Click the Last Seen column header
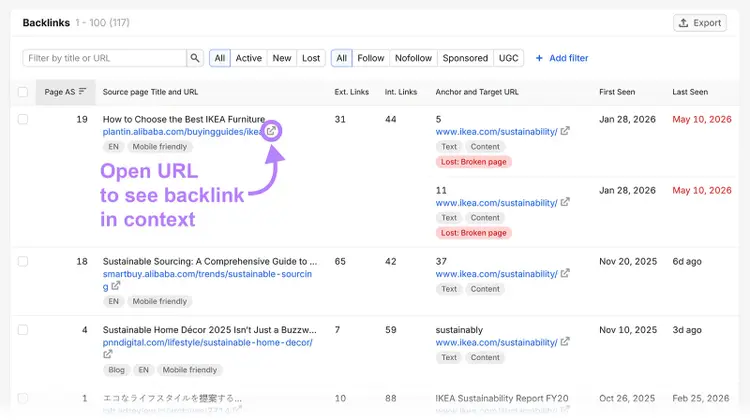Image resolution: width=750 pixels, height=420 pixels. click(690, 92)
